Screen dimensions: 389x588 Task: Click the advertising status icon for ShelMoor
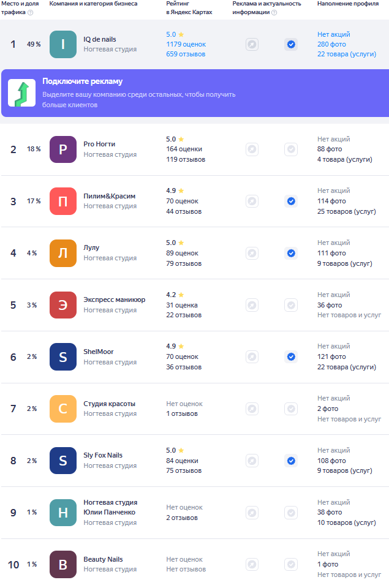(x=252, y=357)
